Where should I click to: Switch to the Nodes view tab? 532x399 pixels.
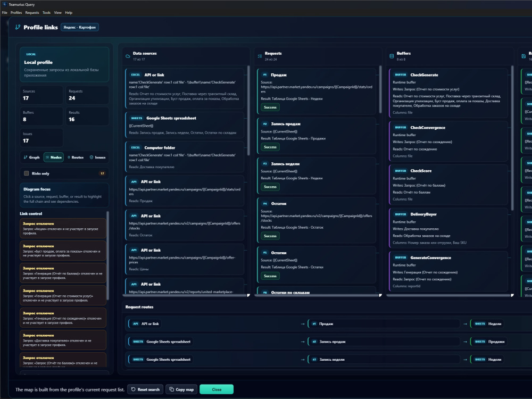click(54, 157)
